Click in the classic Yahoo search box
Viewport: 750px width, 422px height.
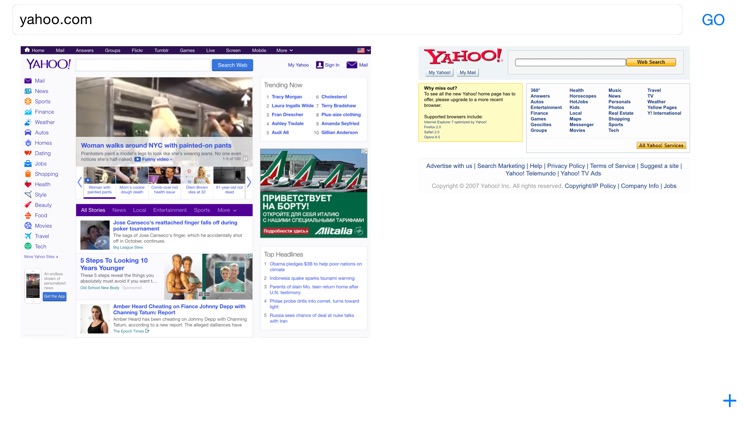(570, 62)
